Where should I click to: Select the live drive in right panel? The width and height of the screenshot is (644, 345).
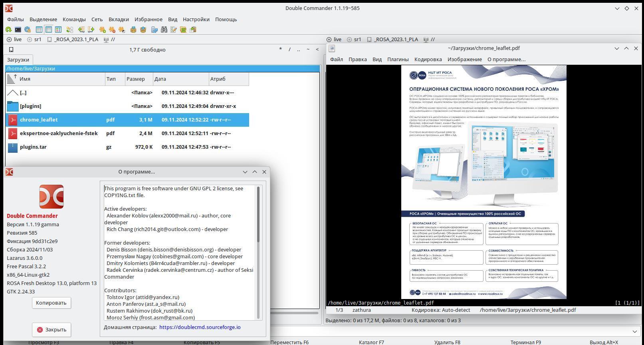click(x=334, y=40)
